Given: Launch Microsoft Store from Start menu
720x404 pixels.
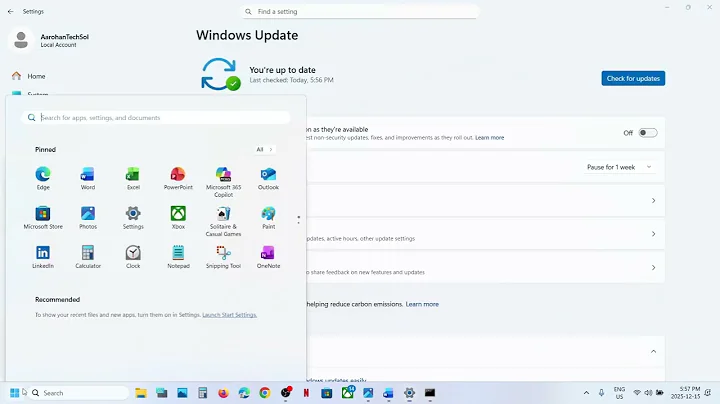Looking at the screenshot, I should coord(43,218).
